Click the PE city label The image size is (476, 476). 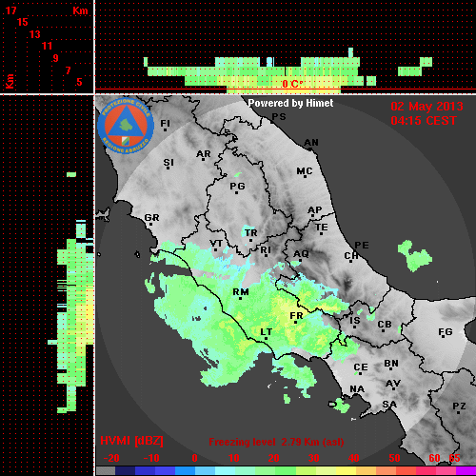(x=362, y=246)
